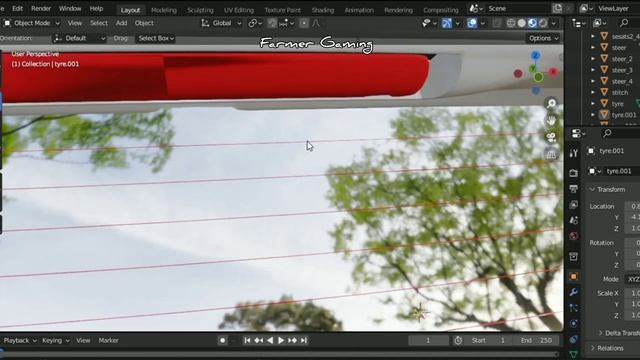Image resolution: width=640 pixels, height=360 pixels.
Task: Open the Object properties tab icon
Action: tap(573, 277)
